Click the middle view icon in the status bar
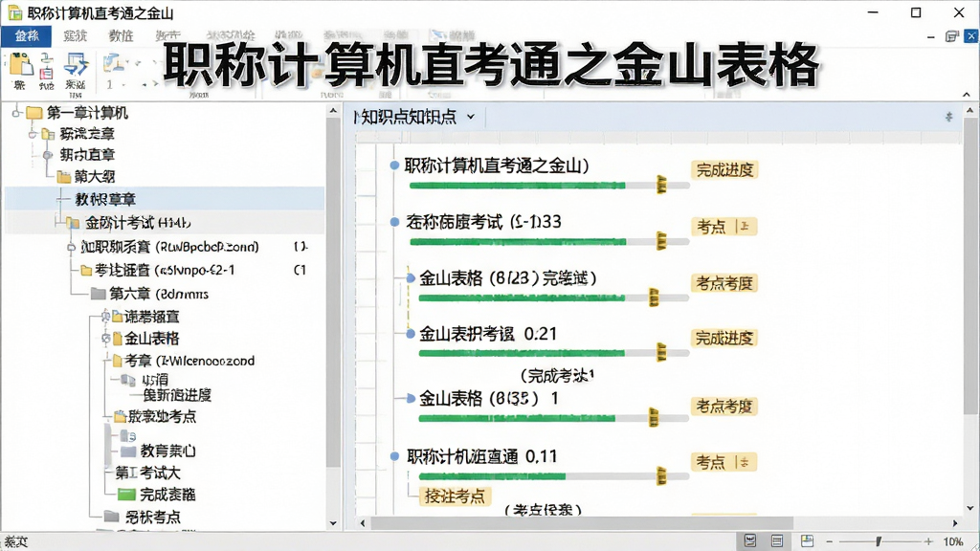This screenshot has height=551, width=980. 777,541
